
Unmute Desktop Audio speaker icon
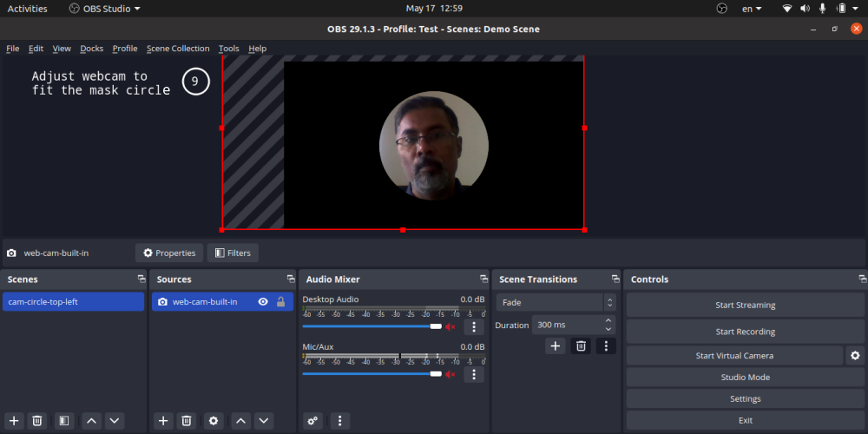point(450,326)
